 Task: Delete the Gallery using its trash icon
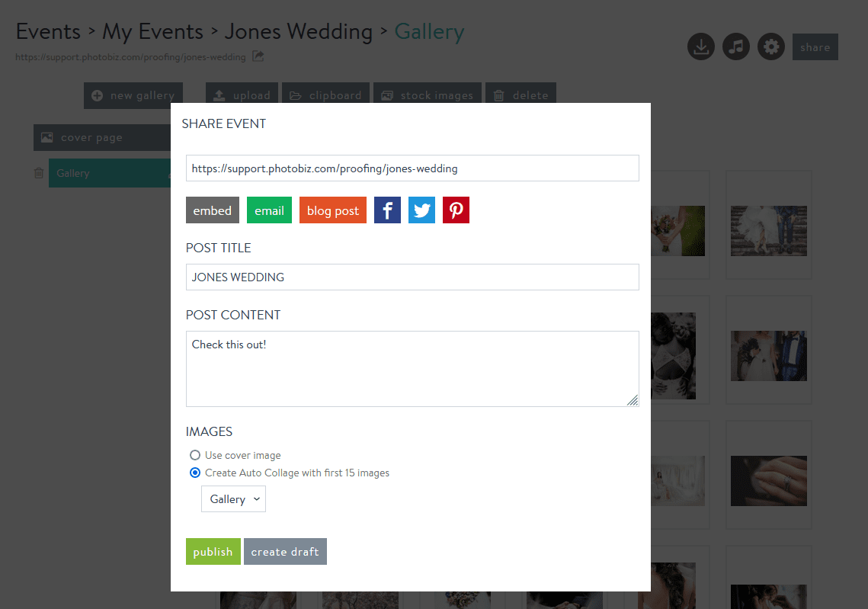tap(38, 173)
